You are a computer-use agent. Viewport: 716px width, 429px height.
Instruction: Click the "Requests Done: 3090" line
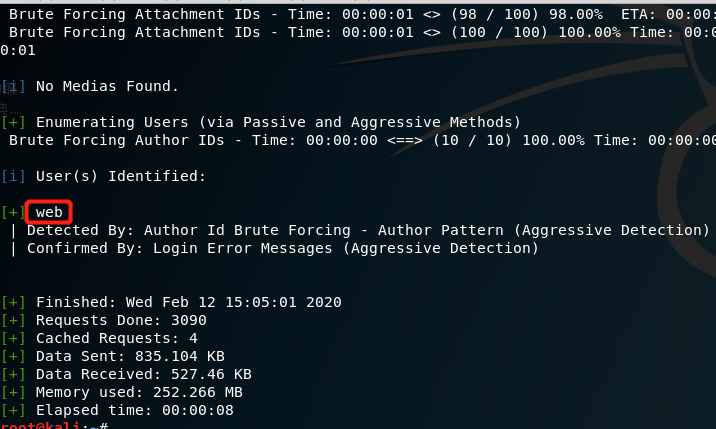point(120,320)
